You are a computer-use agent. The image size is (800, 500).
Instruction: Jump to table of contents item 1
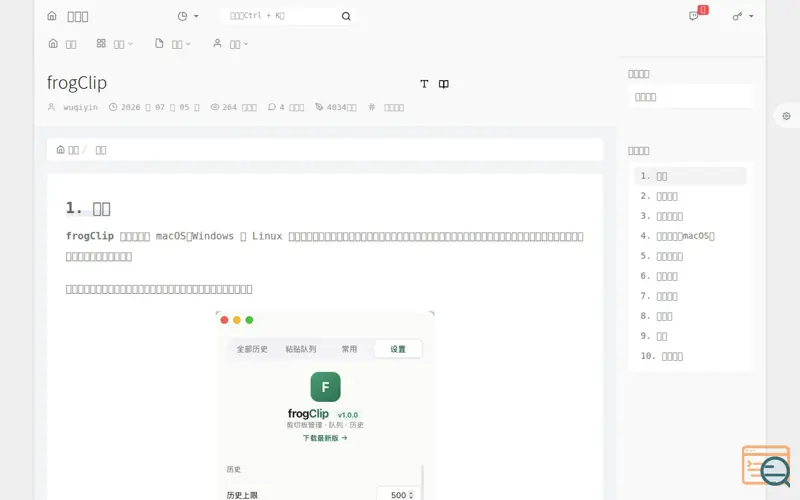coord(690,176)
